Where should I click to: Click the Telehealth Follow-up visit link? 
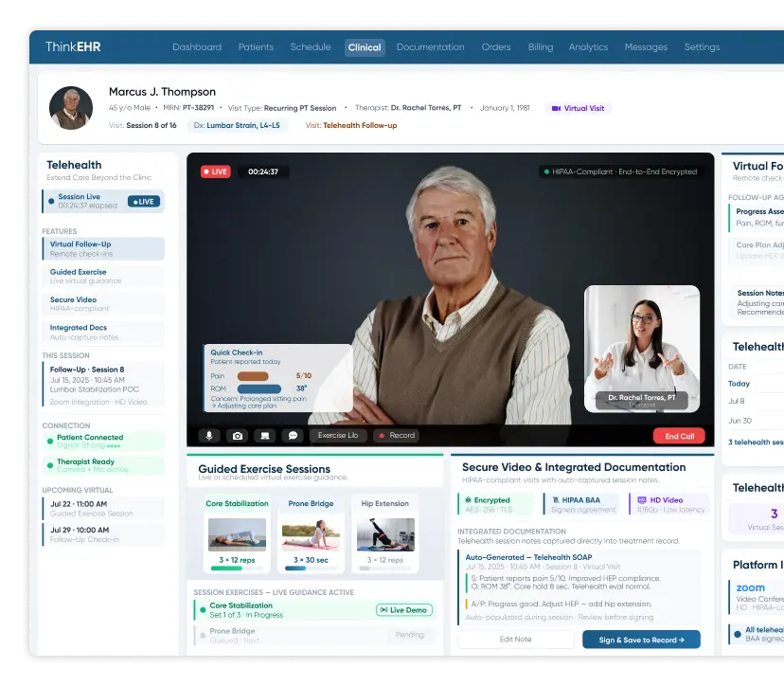(x=351, y=126)
